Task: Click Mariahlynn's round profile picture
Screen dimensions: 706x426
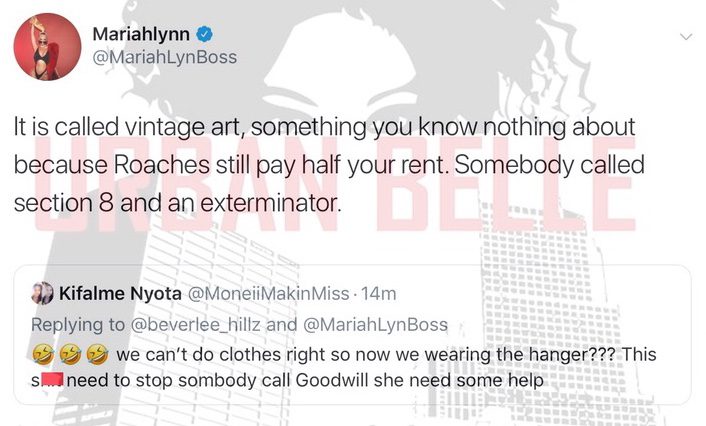Action: coord(47,47)
